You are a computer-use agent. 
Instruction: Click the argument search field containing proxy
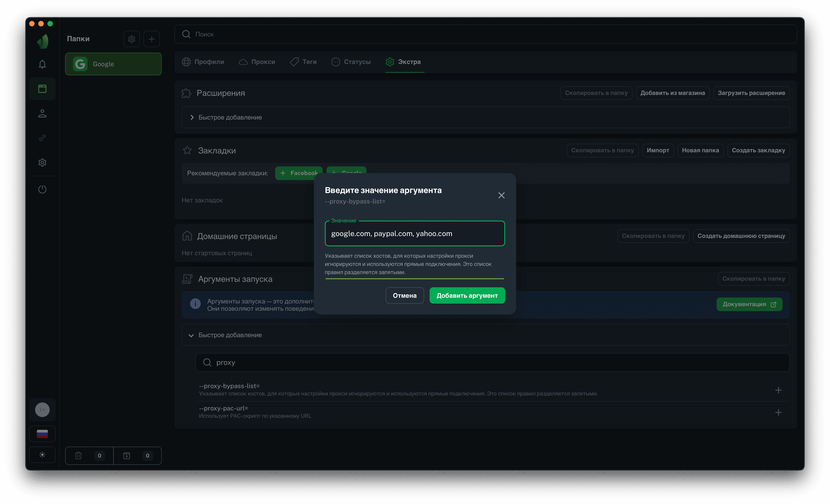[492, 363]
